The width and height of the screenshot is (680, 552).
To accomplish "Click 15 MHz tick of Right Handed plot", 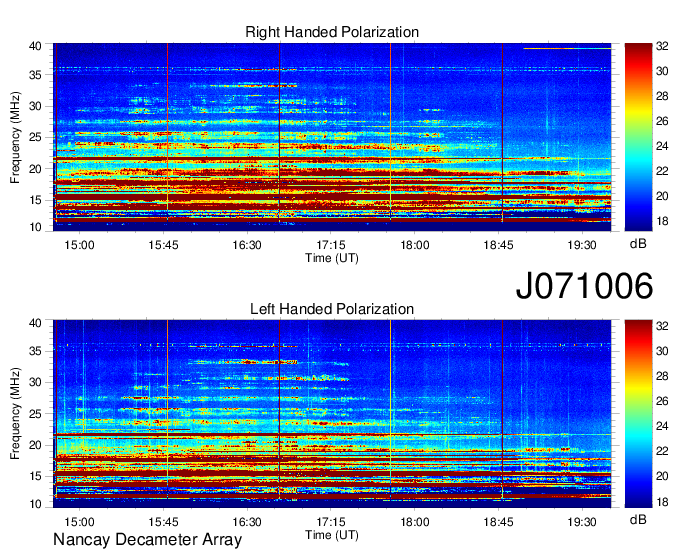I will coord(36,200).
